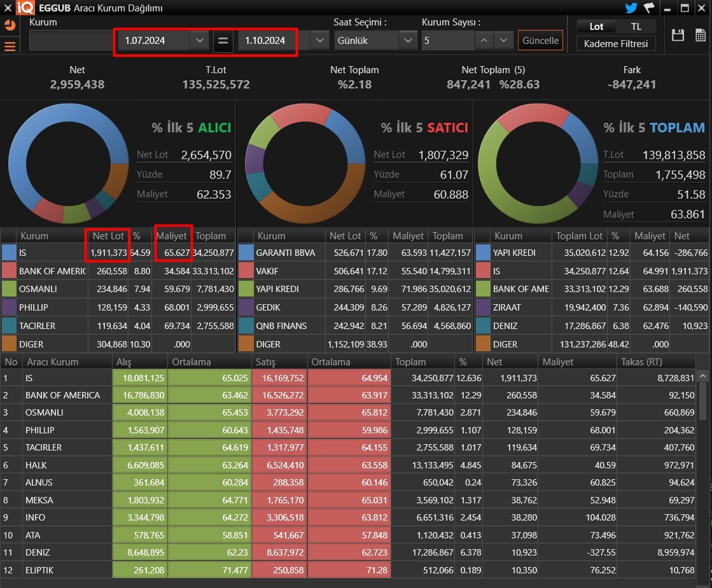The image size is (712, 588).
Task: Sort bottom table by Alış header
Action: click(139, 362)
